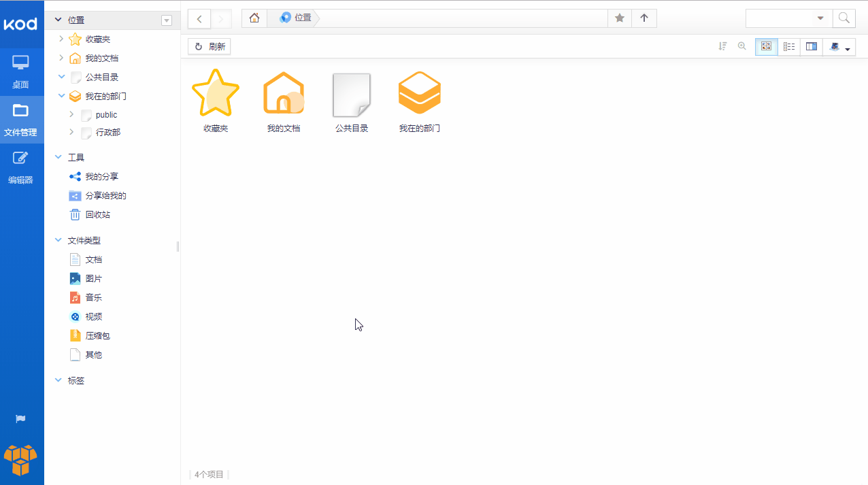This screenshot has width=868, height=485.
Task: Switch to split column view
Action: [x=811, y=46]
